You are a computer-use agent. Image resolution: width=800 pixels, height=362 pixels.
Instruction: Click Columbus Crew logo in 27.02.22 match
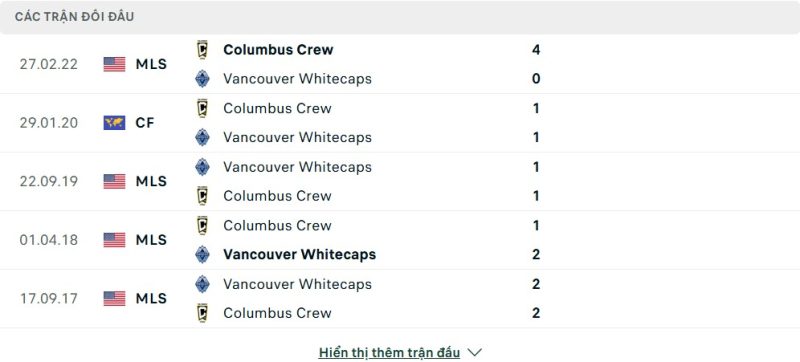click(x=203, y=50)
